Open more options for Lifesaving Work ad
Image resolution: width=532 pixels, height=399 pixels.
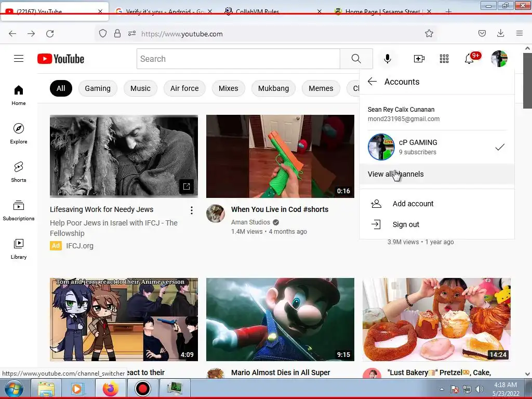[192, 211]
